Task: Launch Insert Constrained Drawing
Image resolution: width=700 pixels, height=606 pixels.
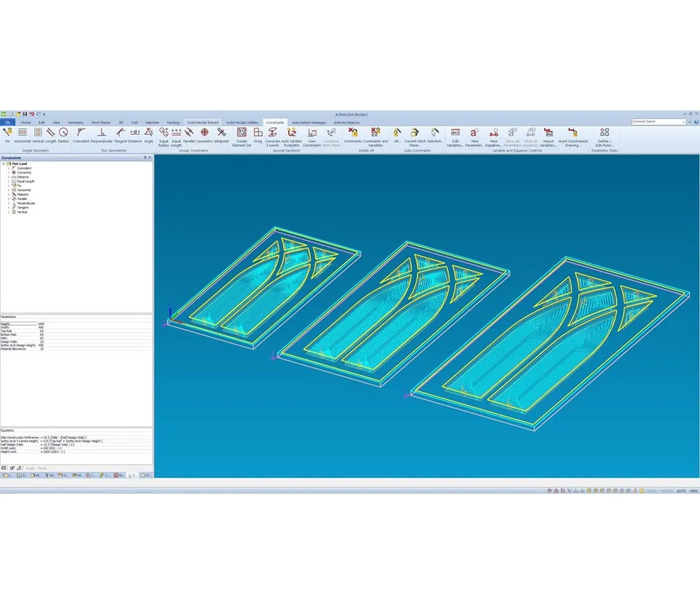Action: click(x=573, y=135)
